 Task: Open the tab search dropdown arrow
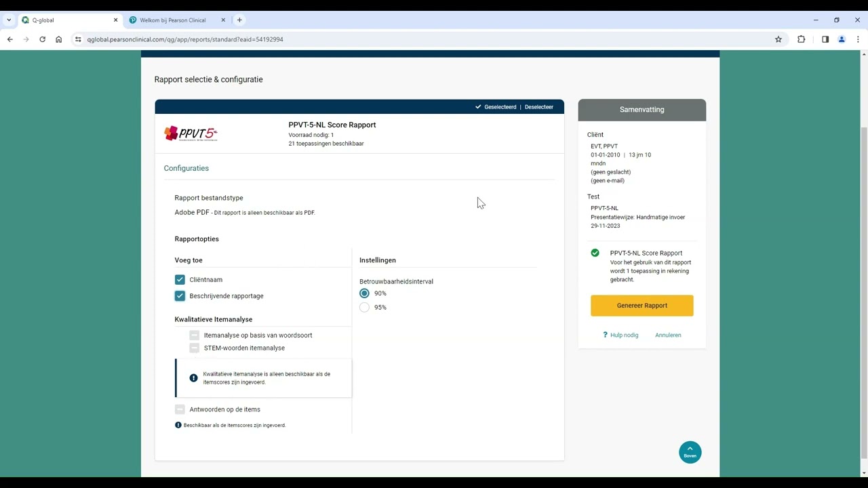9,20
